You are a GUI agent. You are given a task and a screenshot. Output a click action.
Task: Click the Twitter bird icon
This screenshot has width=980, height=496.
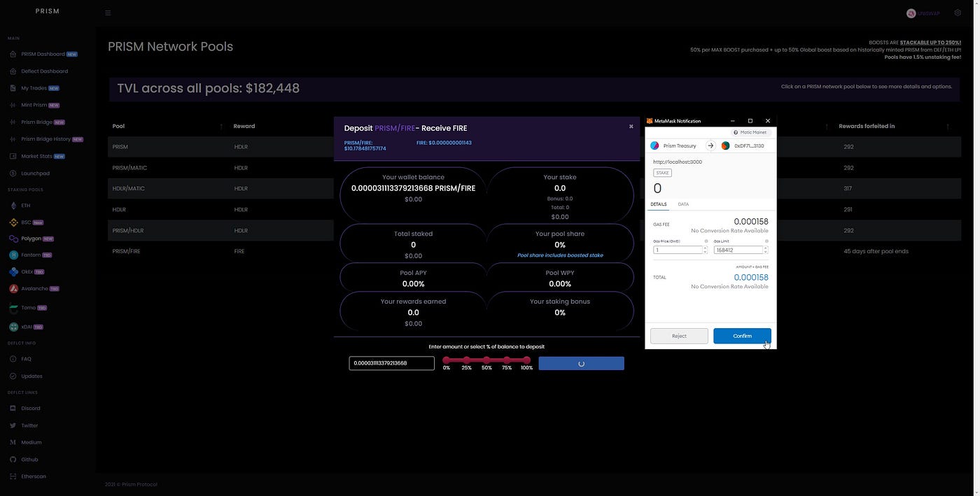click(x=13, y=425)
